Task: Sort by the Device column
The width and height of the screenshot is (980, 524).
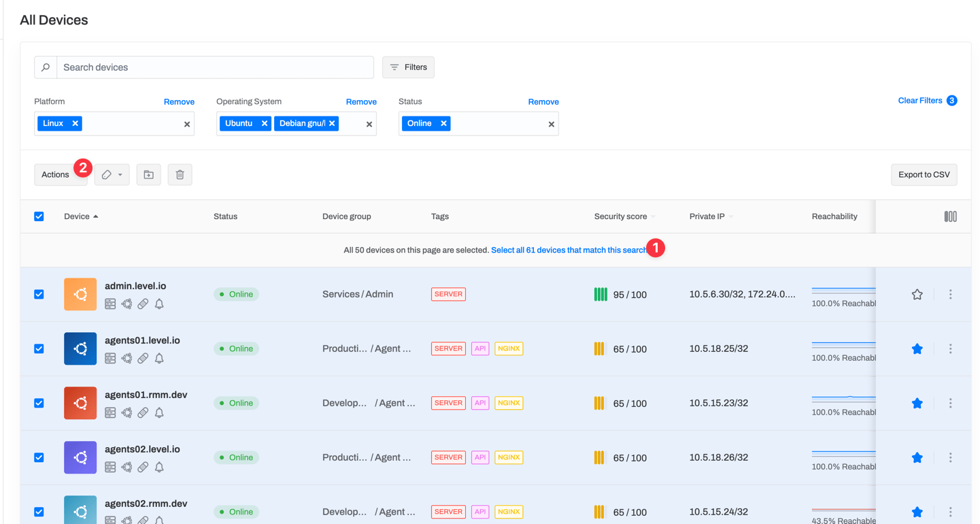Action: (x=81, y=216)
